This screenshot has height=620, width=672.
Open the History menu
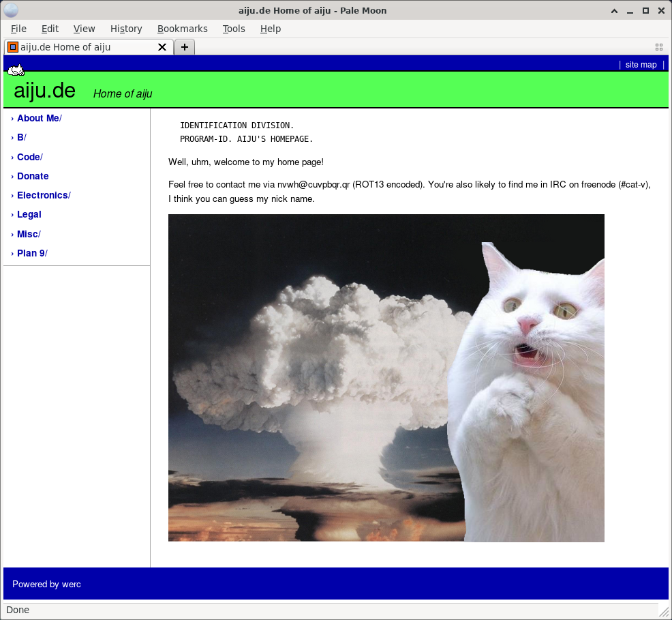(x=126, y=29)
